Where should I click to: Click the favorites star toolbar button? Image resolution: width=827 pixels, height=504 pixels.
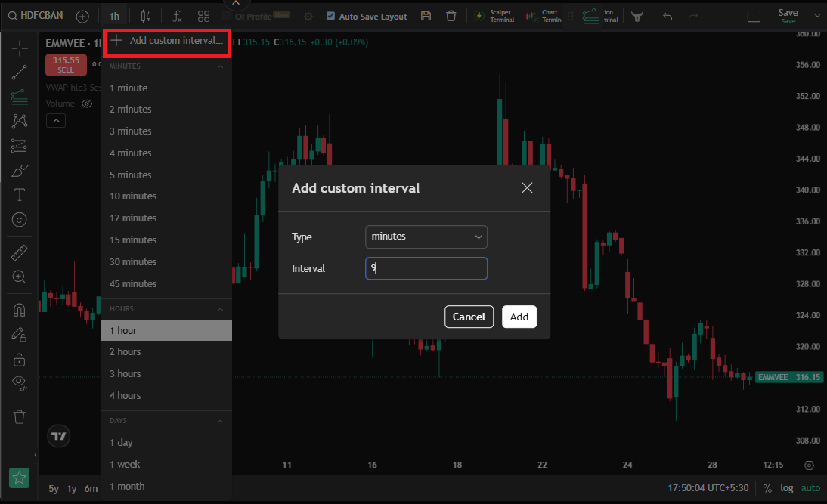tap(20, 478)
